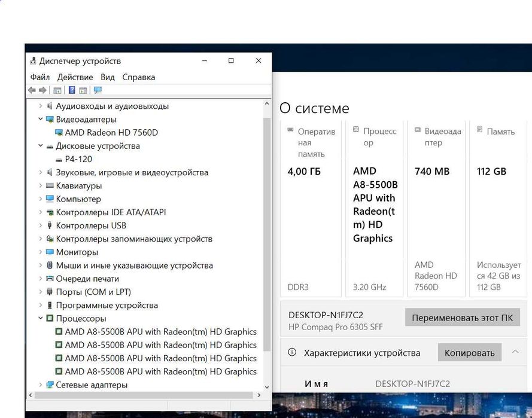Image resolution: width=532 pixels, height=418 pixels.
Task: Click the display adapter icon beside Видеоадаптеры
Action: click(x=50, y=119)
